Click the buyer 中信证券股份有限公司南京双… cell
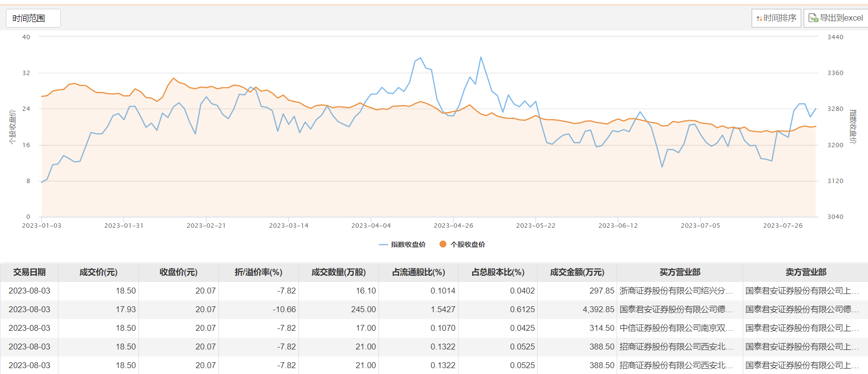Image resolution: width=868 pixels, height=374 pixels. 680,328
